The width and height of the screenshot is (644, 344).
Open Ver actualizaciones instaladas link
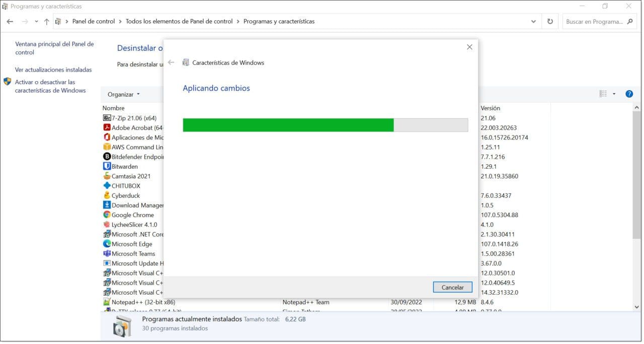pos(53,70)
